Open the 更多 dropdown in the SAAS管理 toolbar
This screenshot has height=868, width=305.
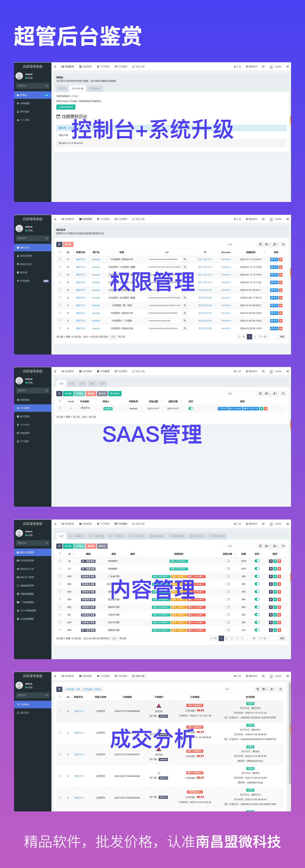coord(102,393)
